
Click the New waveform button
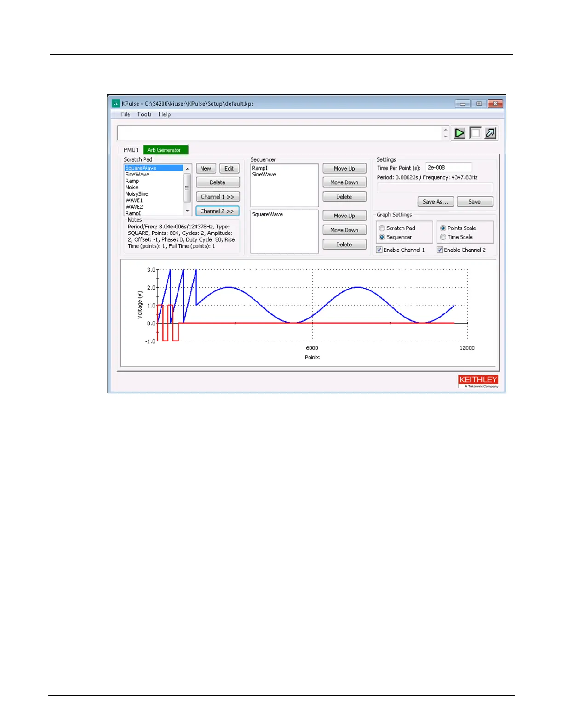pos(206,169)
